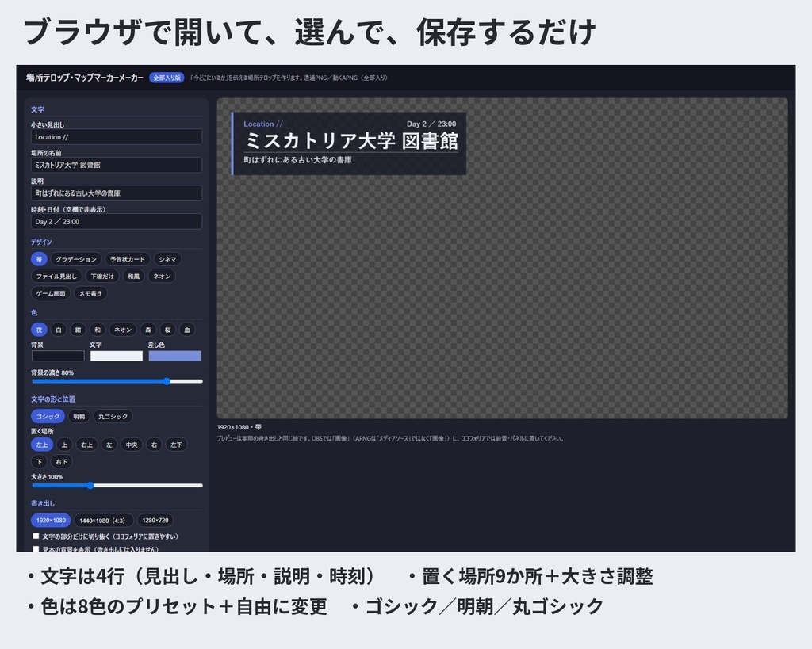
Task: Open the 背景 background color swatch
Action: tap(58, 356)
